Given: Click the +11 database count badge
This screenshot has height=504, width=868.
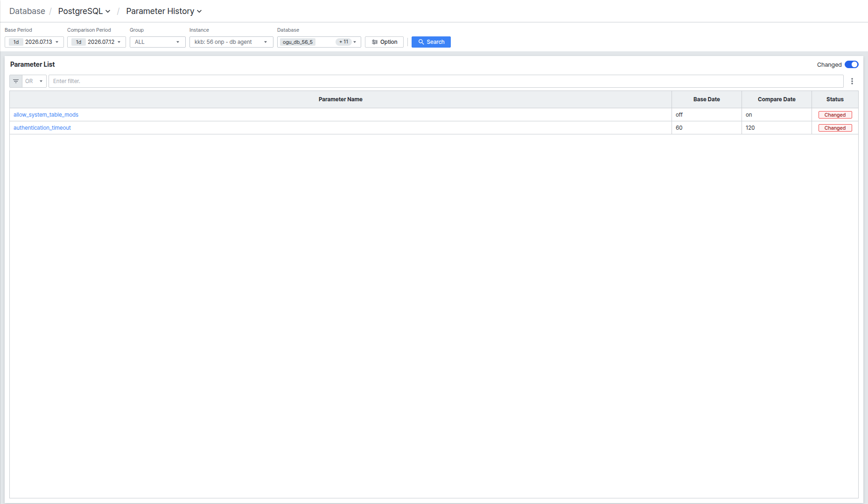Looking at the screenshot, I should click(344, 42).
